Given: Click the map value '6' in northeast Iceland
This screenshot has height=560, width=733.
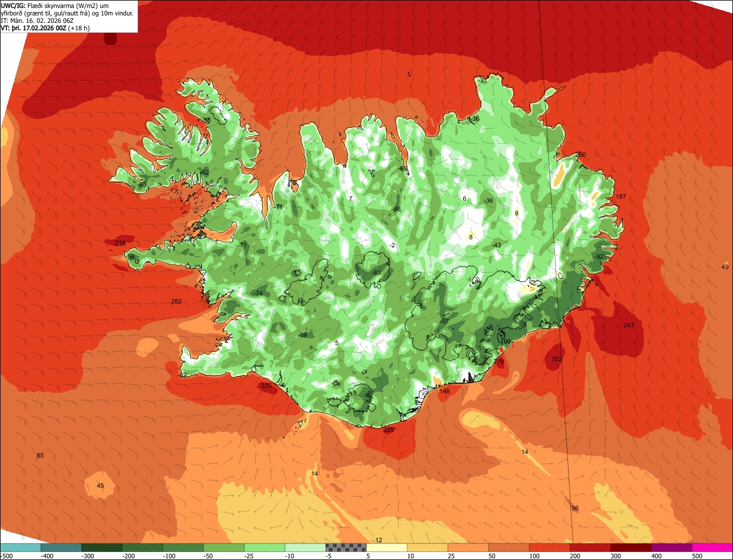Looking at the screenshot, I should point(464,199).
